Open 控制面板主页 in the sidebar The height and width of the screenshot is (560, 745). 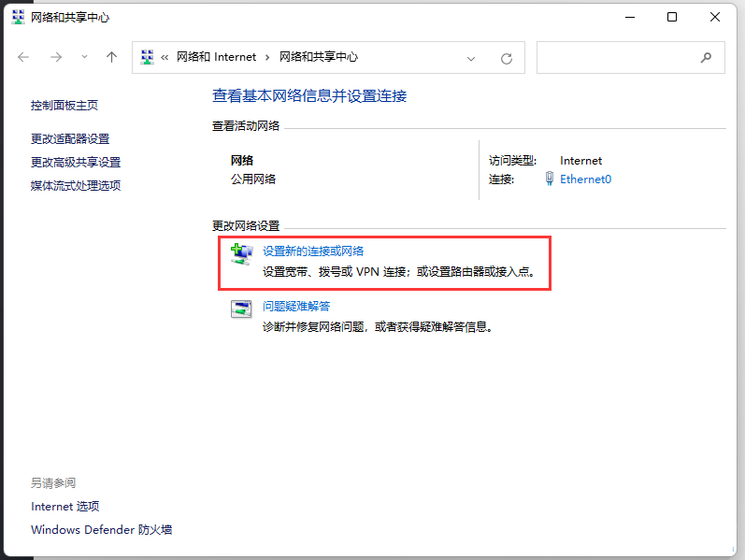[64, 106]
